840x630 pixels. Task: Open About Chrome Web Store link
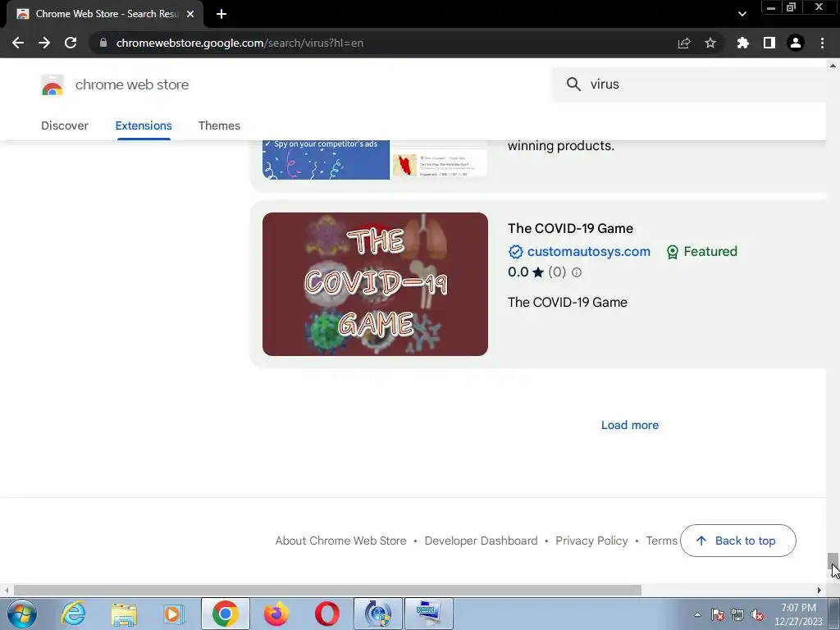pos(340,541)
